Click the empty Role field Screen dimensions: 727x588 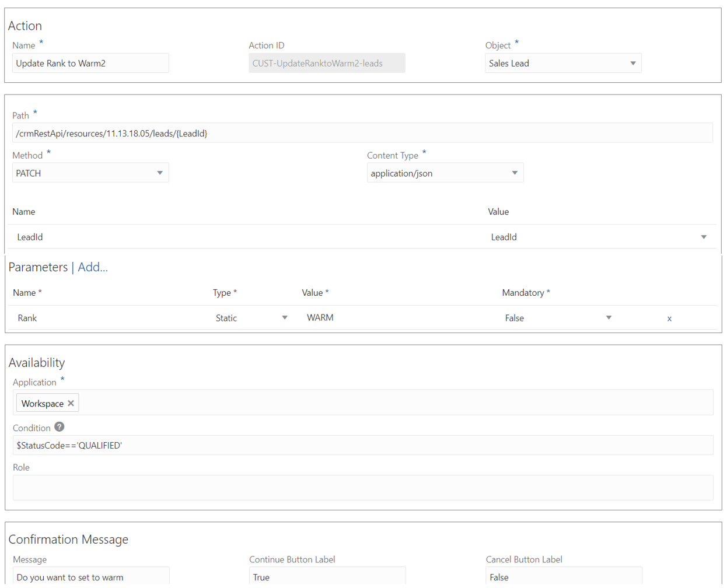[363, 488]
